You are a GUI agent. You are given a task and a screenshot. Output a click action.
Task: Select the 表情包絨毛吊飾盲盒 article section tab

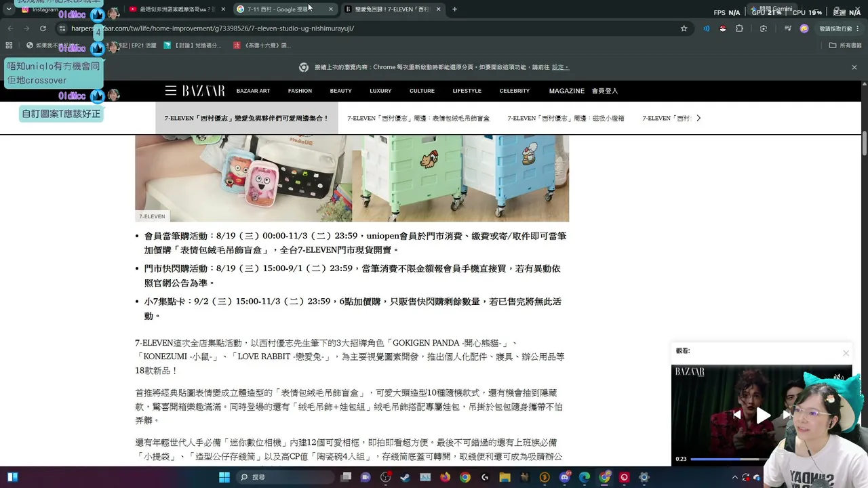click(418, 119)
